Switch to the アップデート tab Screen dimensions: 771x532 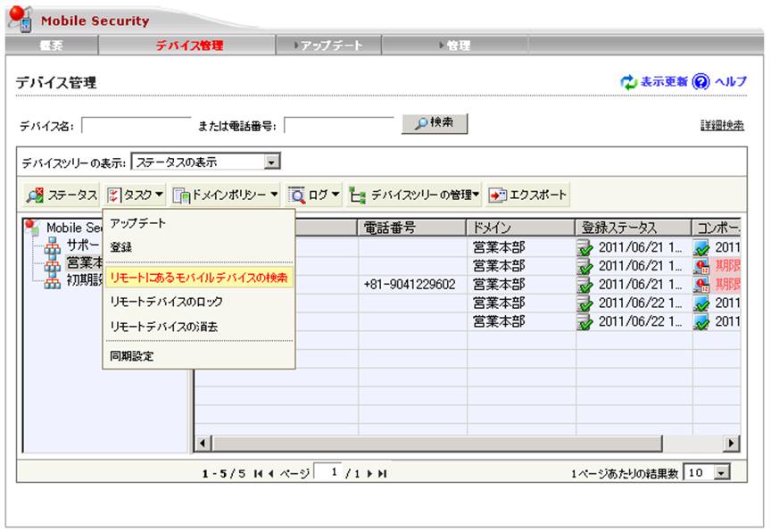click(328, 46)
